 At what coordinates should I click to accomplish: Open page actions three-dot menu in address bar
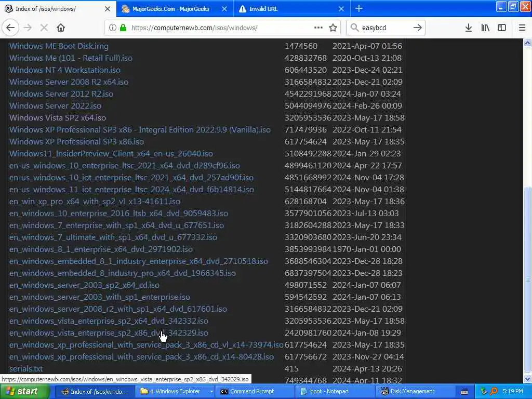[318, 28]
